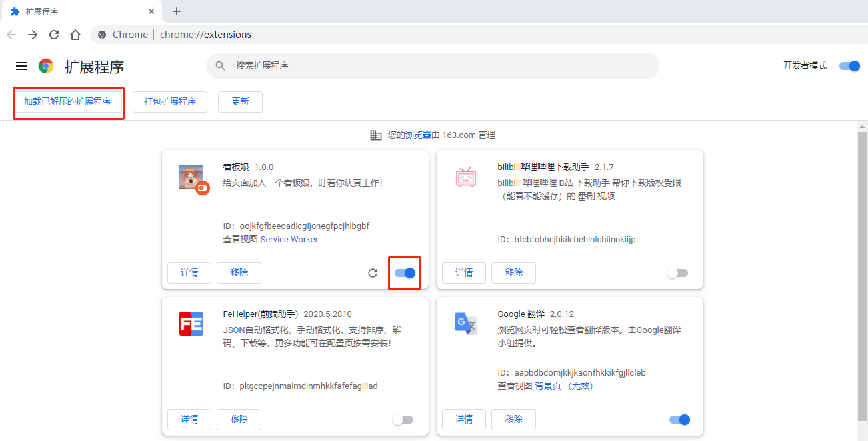
Task: Open 详情 for bilibili下载助手
Action: pyautogui.click(x=464, y=273)
